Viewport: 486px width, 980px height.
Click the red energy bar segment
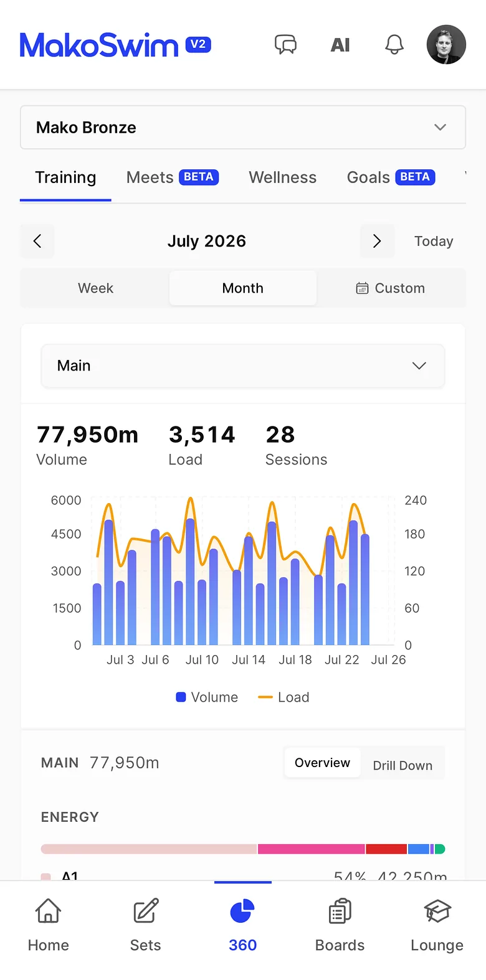point(386,849)
